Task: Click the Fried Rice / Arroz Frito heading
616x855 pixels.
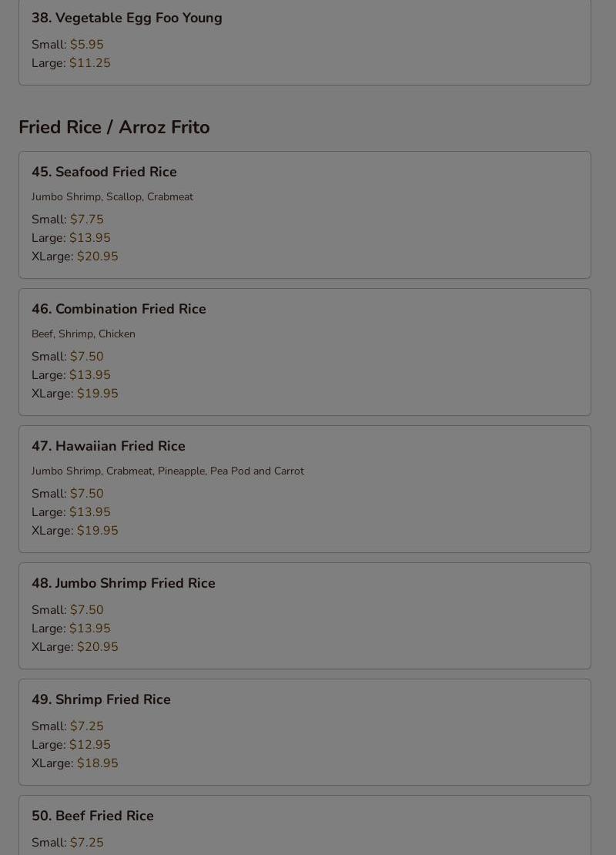Action: (114, 127)
